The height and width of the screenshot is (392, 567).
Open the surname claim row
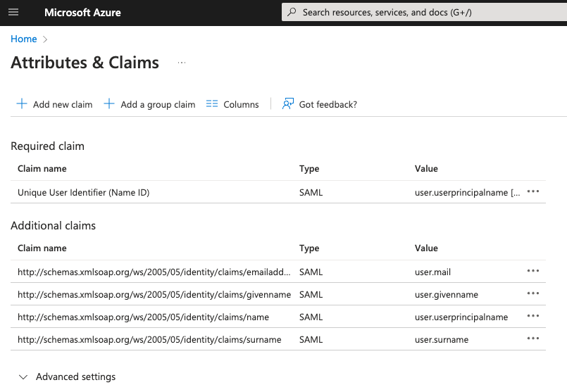pos(149,339)
